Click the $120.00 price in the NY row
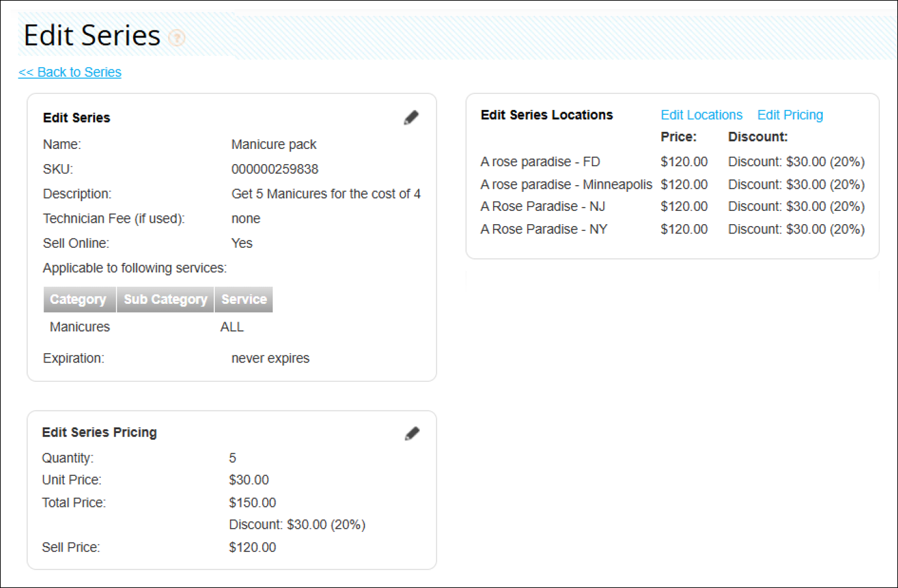The width and height of the screenshot is (898, 588). tap(684, 229)
